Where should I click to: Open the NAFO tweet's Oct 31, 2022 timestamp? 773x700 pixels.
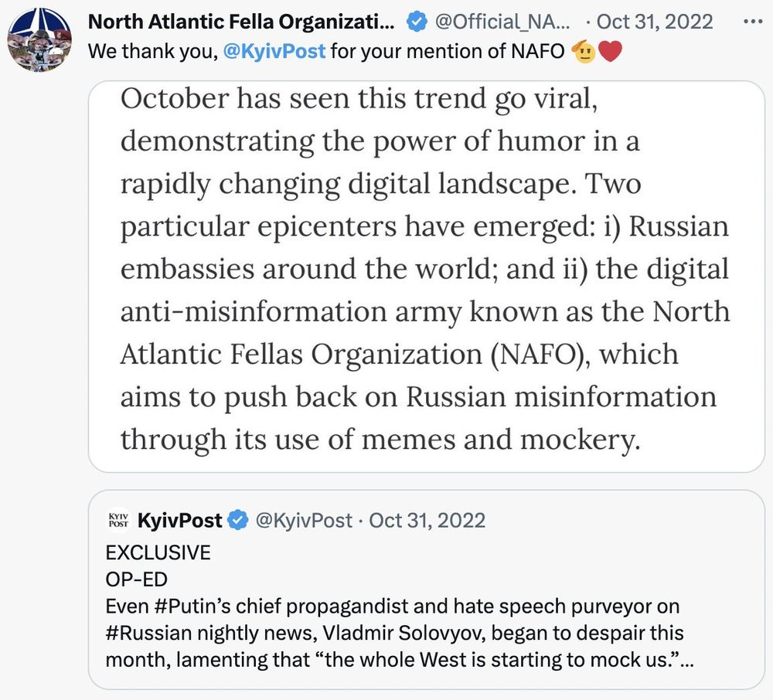(x=655, y=22)
